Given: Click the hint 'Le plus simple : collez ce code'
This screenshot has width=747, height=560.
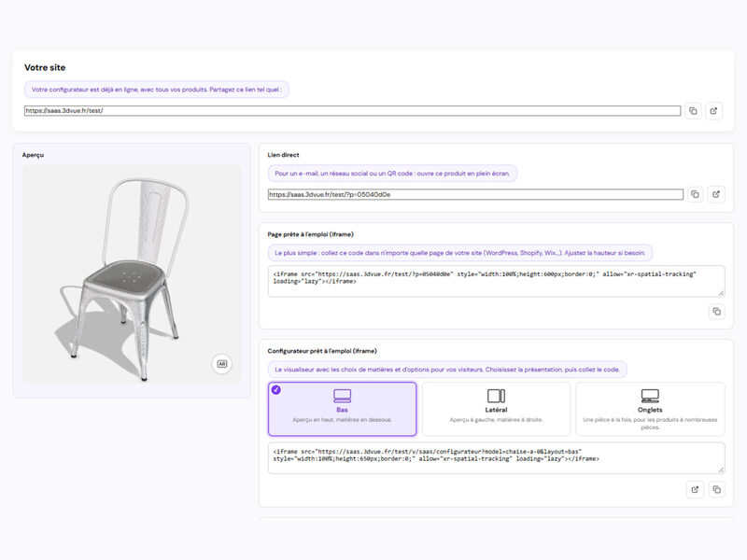Looking at the screenshot, I should [x=459, y=253].
